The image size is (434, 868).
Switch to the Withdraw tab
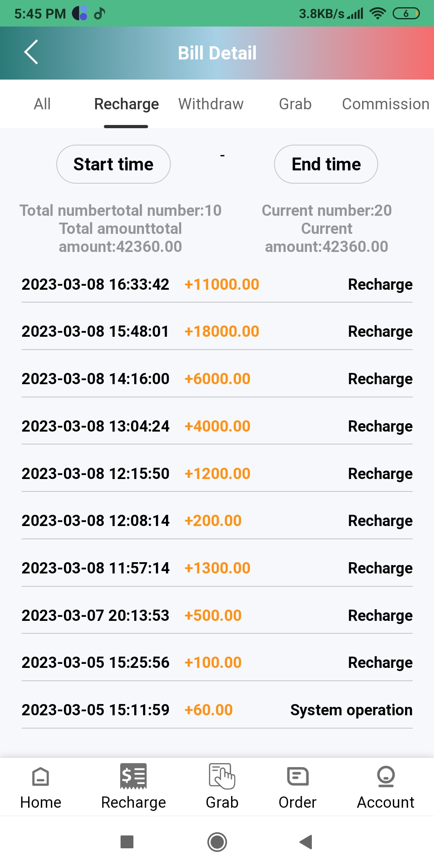coord(211,104)
